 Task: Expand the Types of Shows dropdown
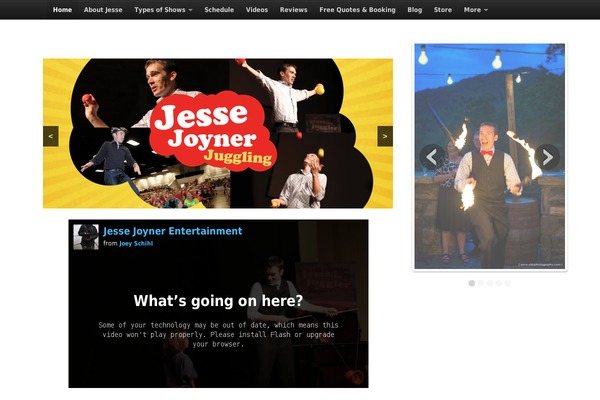coord(163,10)
